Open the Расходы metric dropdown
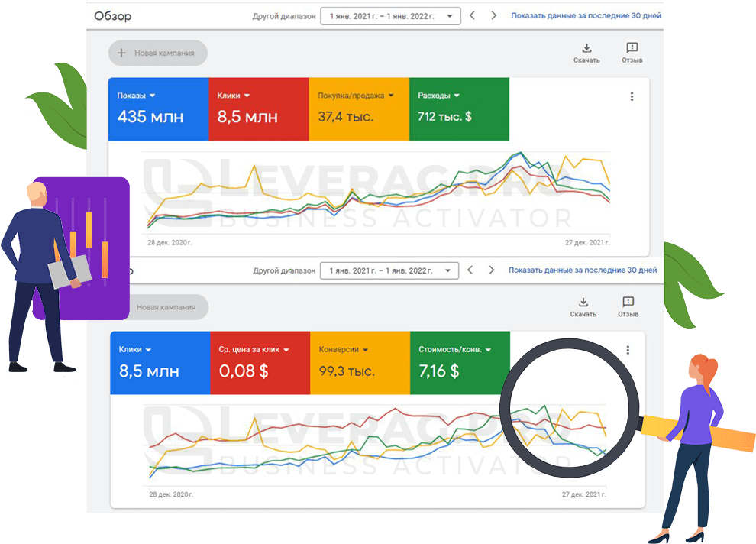 (x=439, y=96)
